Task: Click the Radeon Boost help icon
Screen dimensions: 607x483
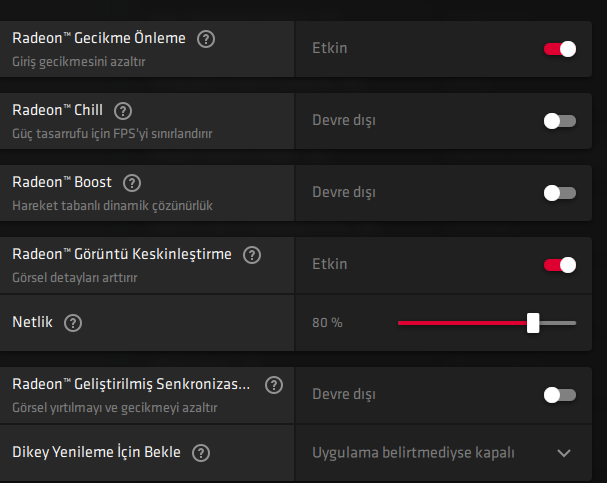Action: pyautogui.click(x=132, y=183)
